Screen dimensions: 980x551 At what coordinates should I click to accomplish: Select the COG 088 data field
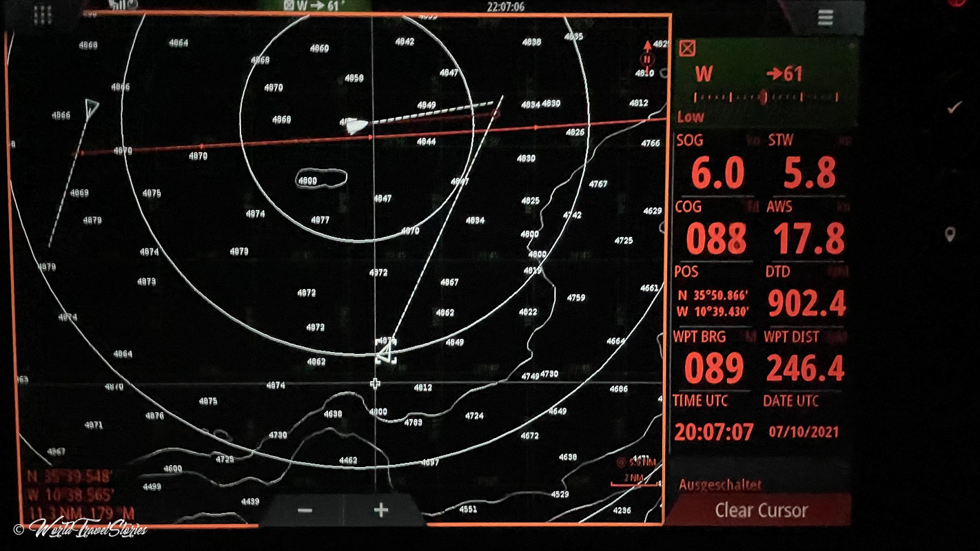click(715, 231)
